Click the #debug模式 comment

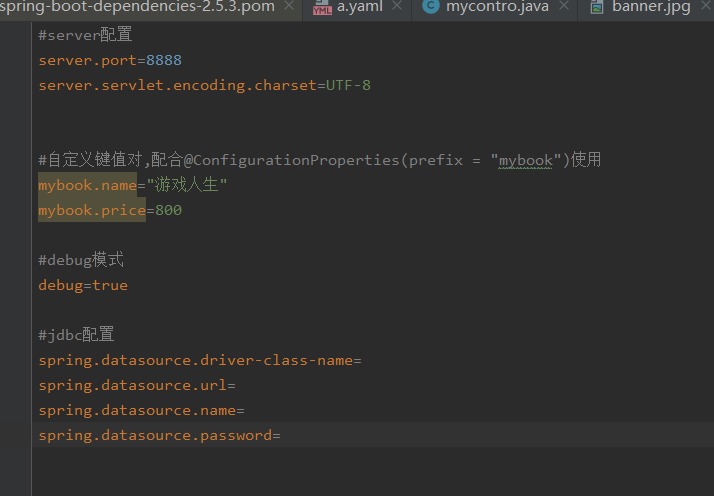point(81,260)
